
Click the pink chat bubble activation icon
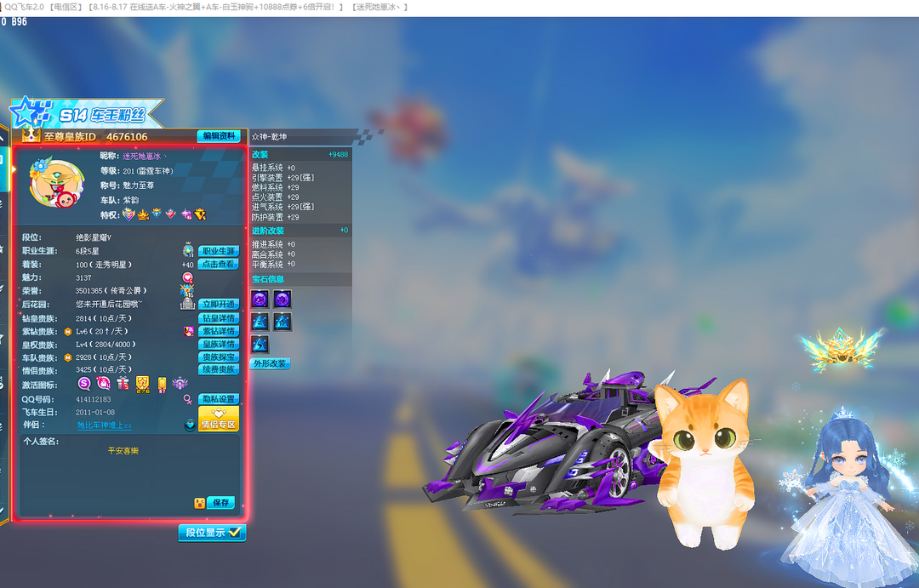tap(104, 384)
